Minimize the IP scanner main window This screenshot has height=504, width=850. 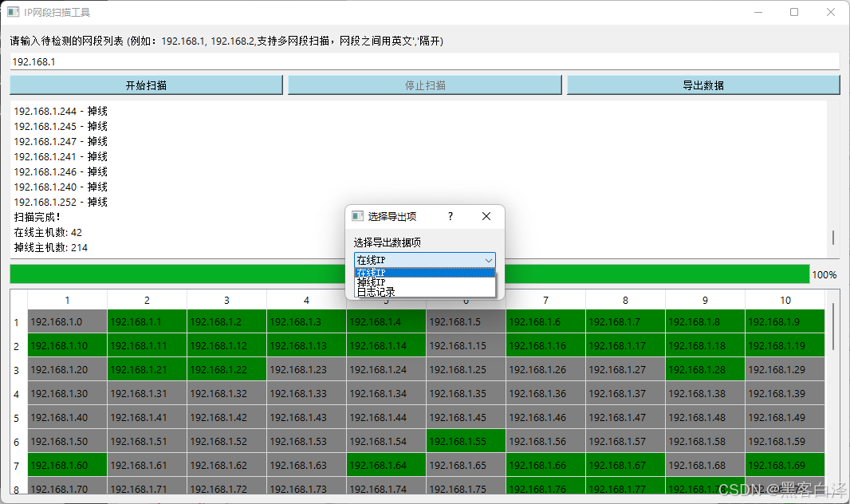(758, 12)
